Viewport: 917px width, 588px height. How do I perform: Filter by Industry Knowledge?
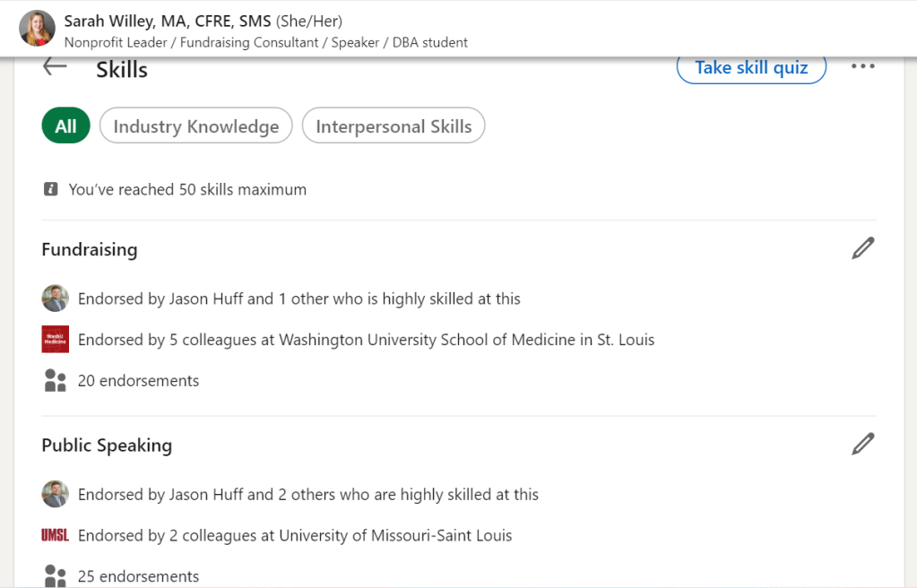tap(195, 126)
